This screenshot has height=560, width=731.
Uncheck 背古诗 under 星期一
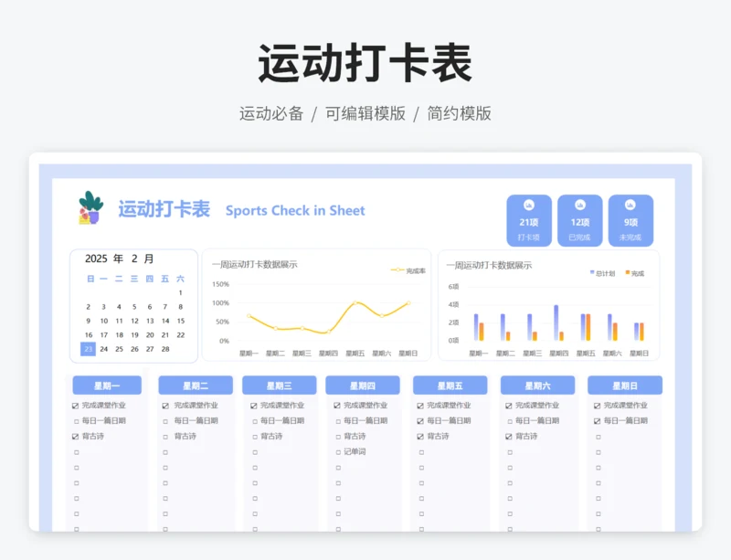click(75, 437)
